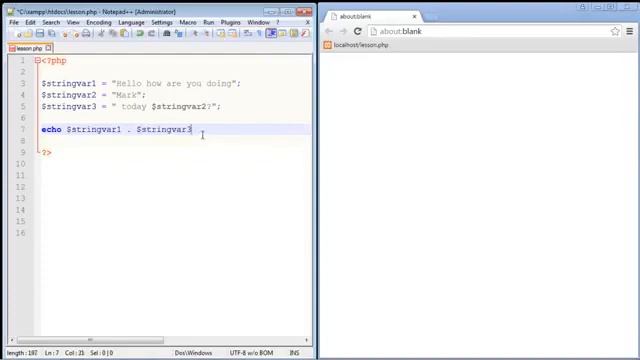The height and width of the screenshot is (360, 640).
Task: Open the Chrome hamburger menu
Action: point(630,31)
